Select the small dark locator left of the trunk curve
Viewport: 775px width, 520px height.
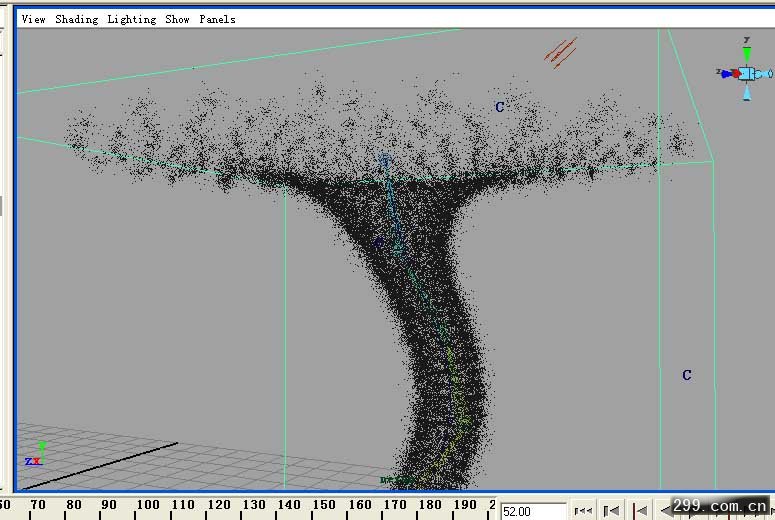tap(379, 242)
